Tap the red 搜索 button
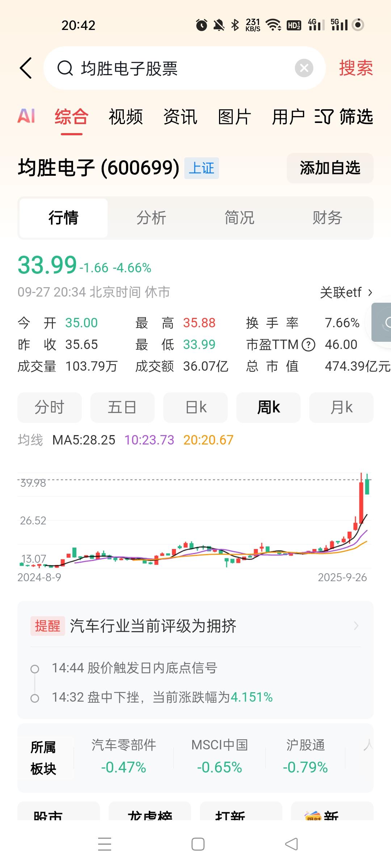This screenshot has height=868, width=391. (356, 68)
